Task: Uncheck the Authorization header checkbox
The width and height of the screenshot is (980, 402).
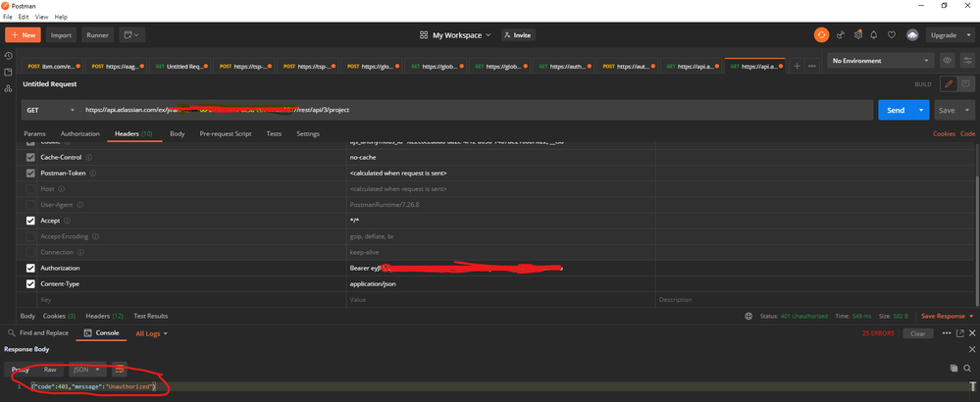Action: (x=30, y=268)
